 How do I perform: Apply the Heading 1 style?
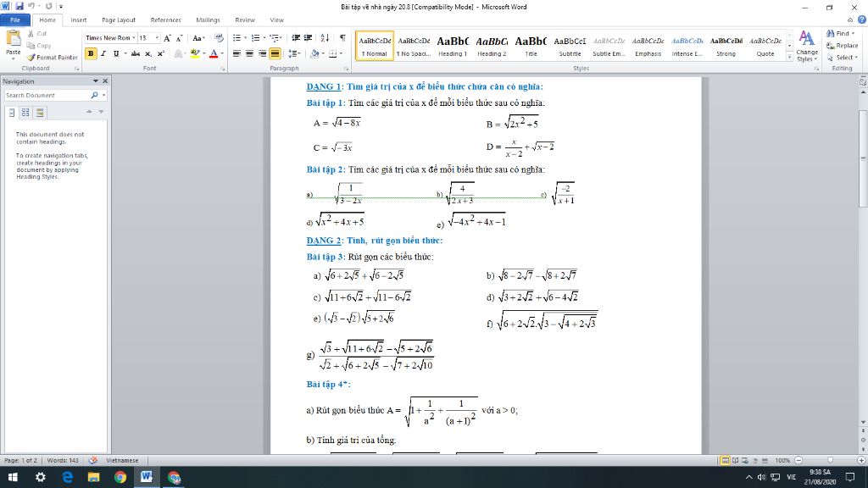pos(453,46)
